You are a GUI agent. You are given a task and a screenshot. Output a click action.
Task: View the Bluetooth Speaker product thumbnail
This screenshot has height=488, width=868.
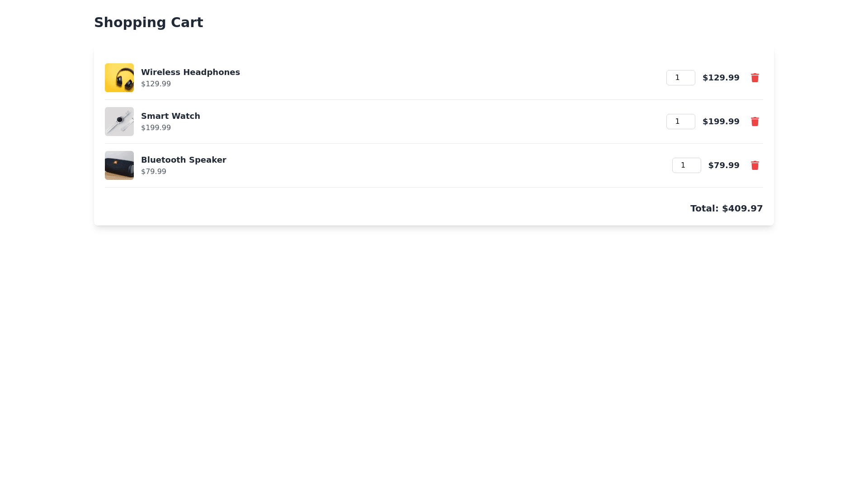pos(119,165)
